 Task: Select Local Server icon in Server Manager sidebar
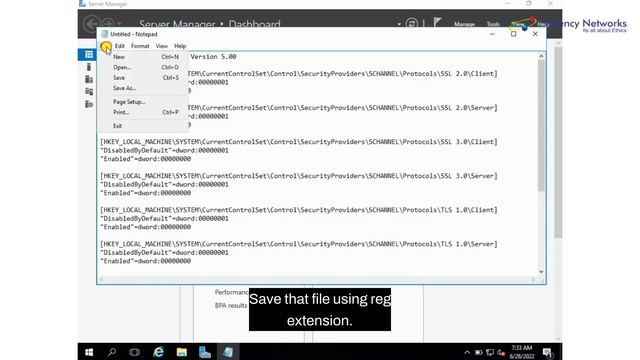(89, 67)
